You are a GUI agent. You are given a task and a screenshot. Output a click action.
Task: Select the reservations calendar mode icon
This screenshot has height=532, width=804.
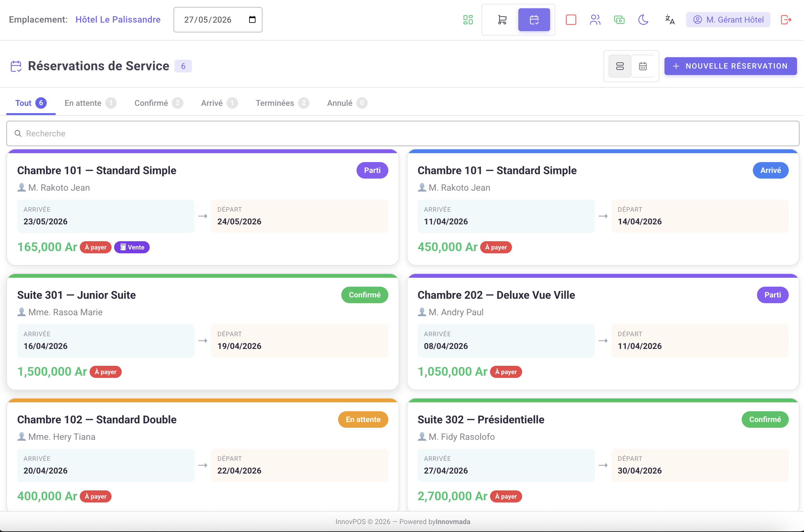coord(534,20)
